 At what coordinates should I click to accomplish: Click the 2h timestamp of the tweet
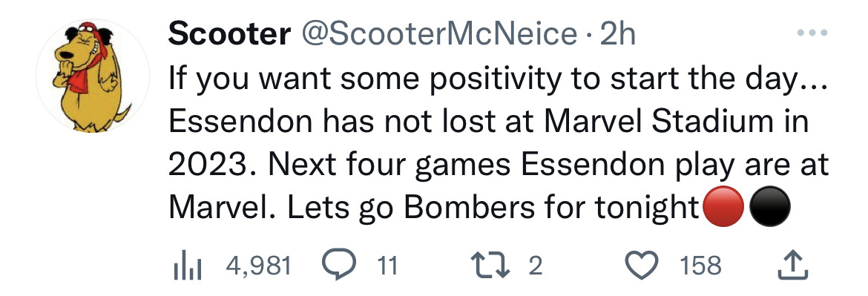click(x=618, y=34)
